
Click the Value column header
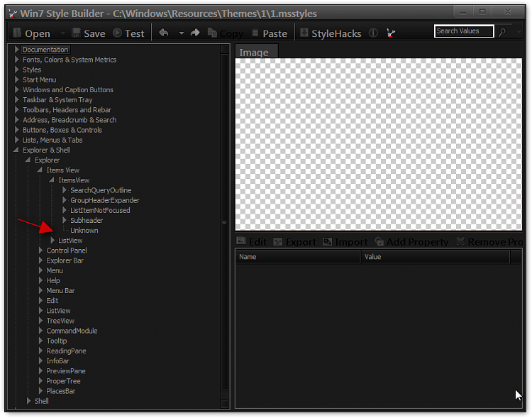pyautogui.click(x=436, y=257)
